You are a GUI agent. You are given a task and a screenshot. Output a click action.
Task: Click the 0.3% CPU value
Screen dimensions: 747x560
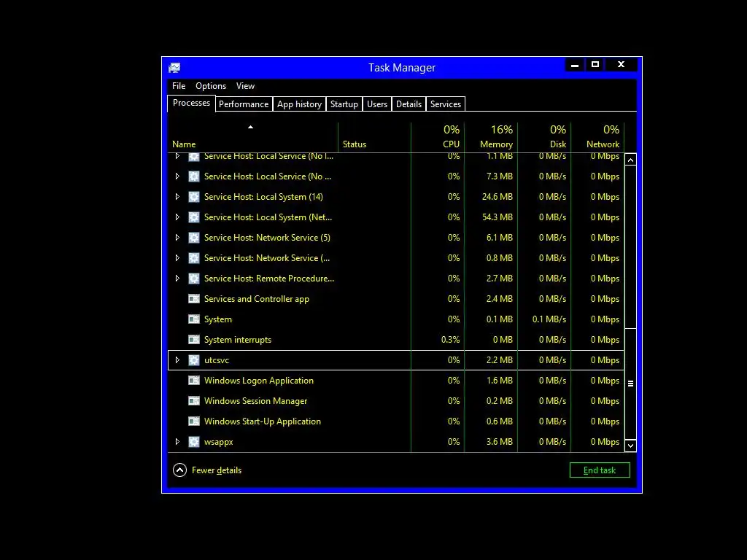click(450, 340)
